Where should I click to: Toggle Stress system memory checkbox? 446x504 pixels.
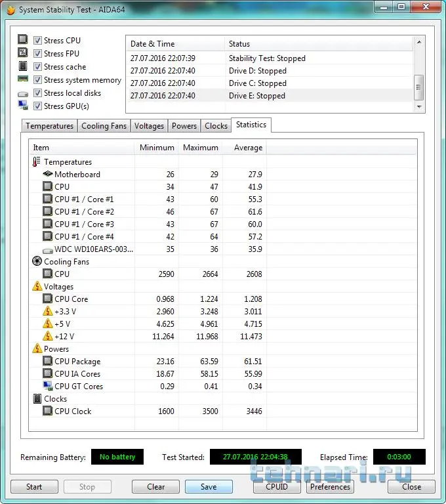pyautogui.click(x=37, y=79)
